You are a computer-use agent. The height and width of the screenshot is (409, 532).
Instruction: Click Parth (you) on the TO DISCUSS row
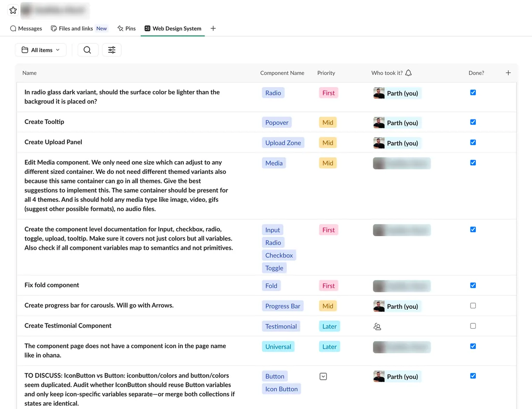pyautogui.click(x=397, y=377)
